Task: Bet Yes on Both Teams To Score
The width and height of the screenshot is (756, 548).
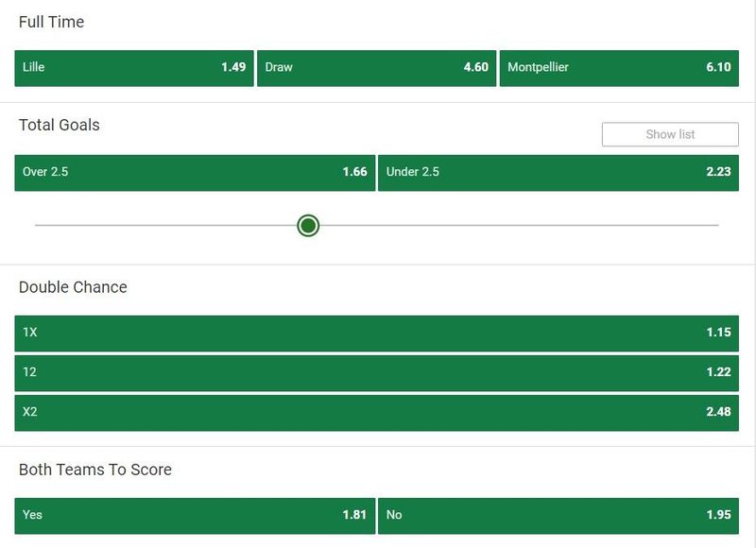Action: 195,516
